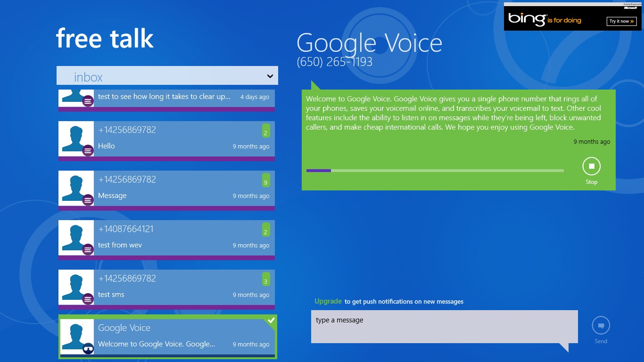Click the 'free talk' app title
The image size is (644, 362).
tap(105, 38)
